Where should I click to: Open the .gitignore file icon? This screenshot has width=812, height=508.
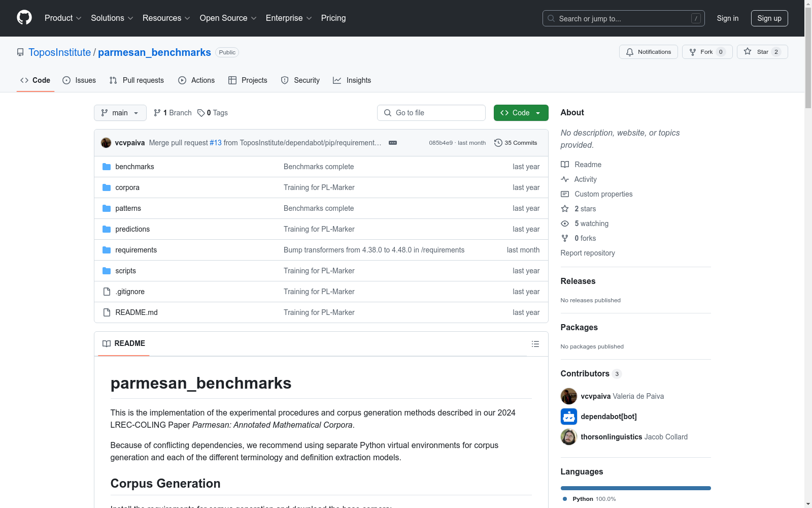107,292
